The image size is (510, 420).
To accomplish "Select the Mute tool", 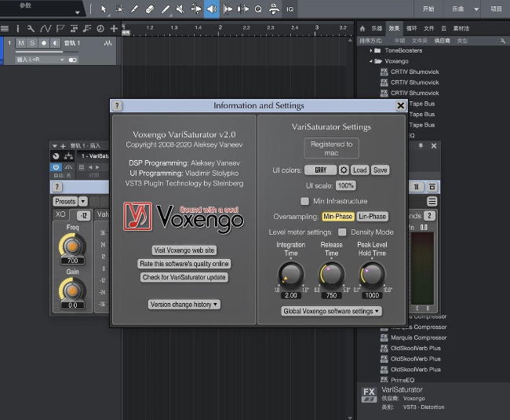I will pos(180,9).
